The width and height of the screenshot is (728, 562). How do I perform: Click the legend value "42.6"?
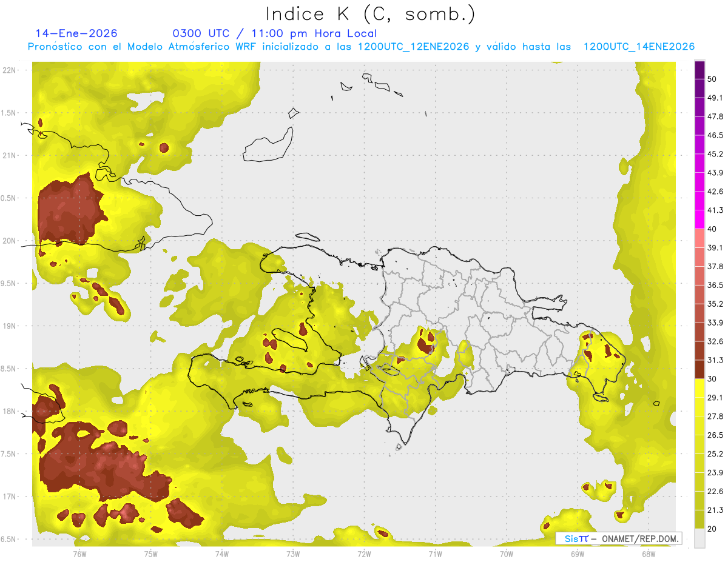(715, 192)
